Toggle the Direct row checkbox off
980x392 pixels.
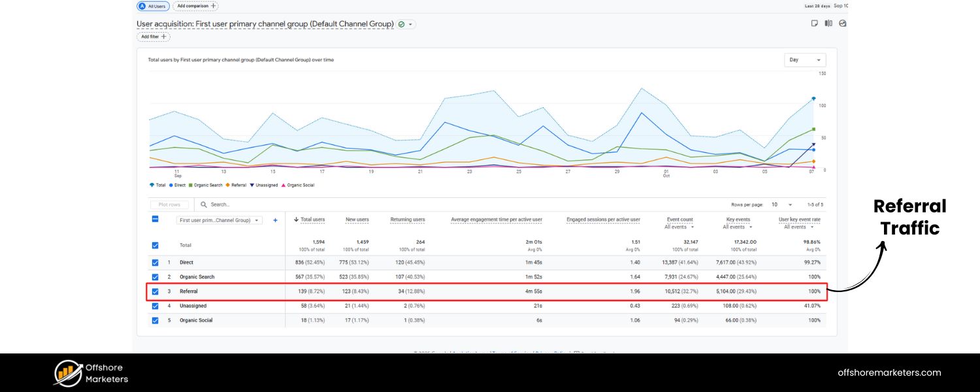pos(155,262)
